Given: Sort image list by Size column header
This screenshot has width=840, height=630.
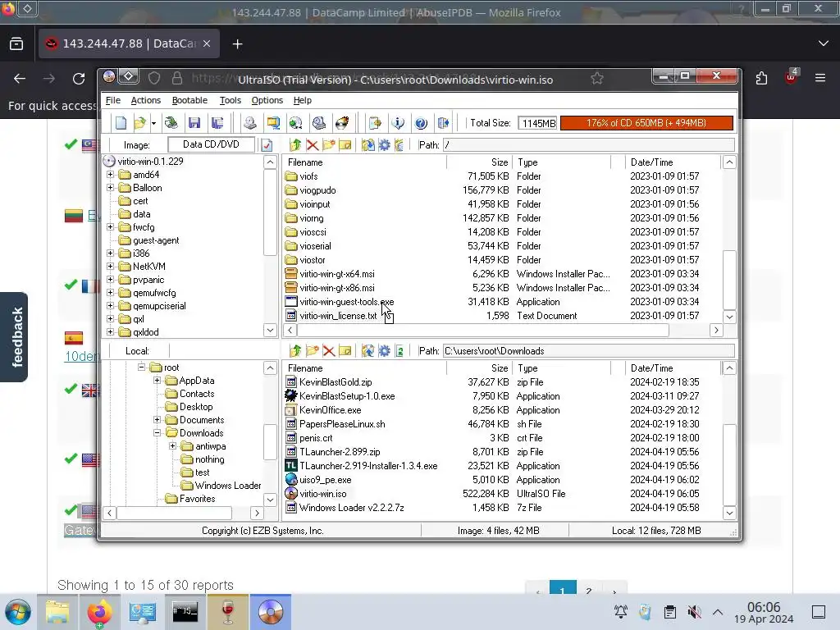Looking at the screenshot, I should pyautogui.click(x=479, y=162).
